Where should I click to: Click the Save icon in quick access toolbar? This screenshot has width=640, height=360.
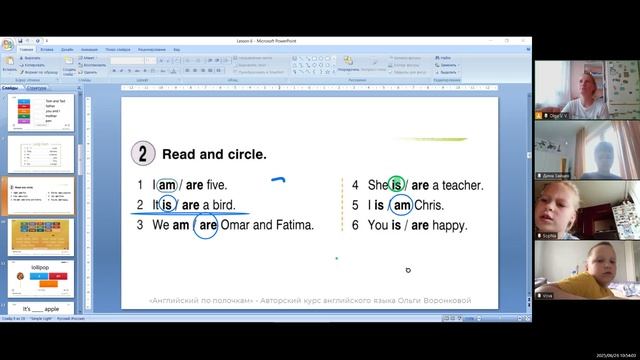point(20,41)
